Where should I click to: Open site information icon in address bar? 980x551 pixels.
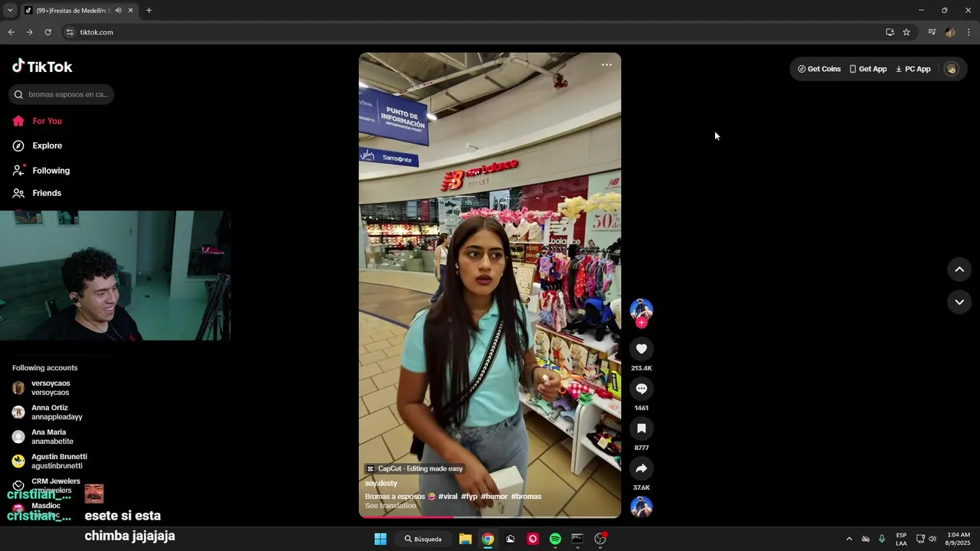point(70,32)
